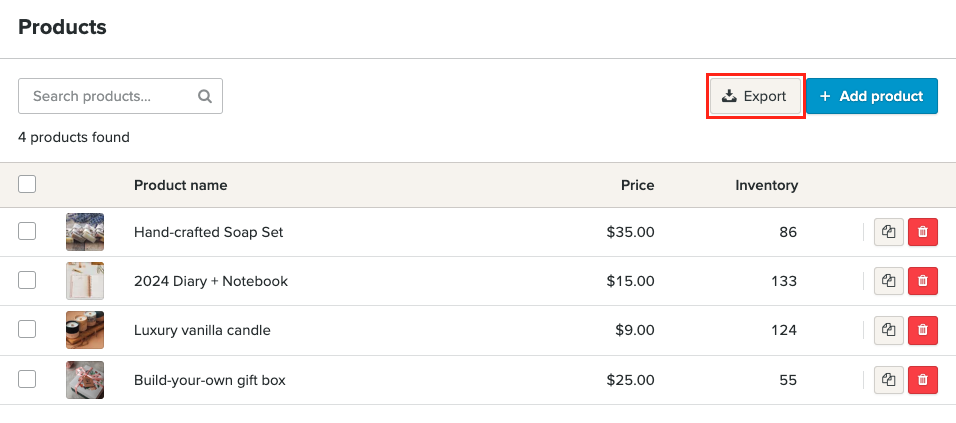
Task: Duplicate the Build-your-own gift box product
Action: click(888, 379)
